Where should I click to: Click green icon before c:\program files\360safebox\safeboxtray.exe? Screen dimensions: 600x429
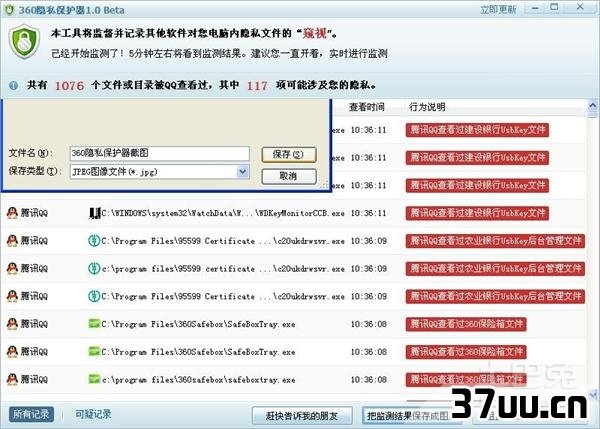[x=94, y=379]
